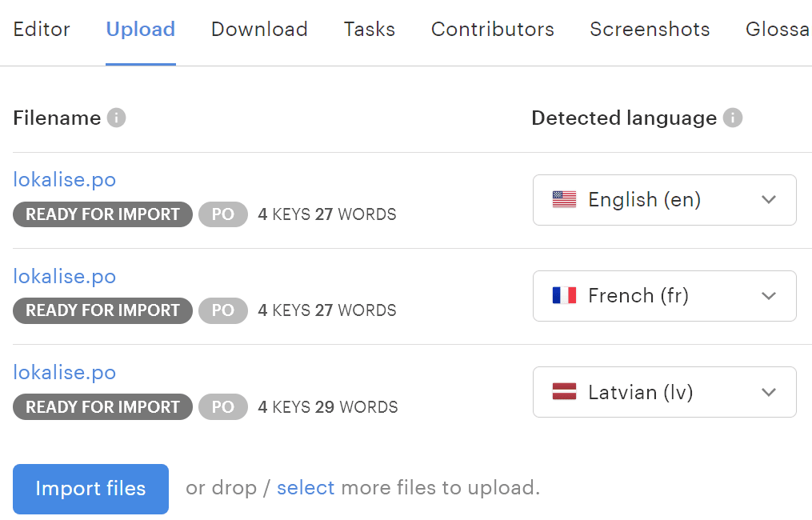The height and width of the screenshot is (520, 812).
Task: Click the Latvian flag icon
Action: click(x=564, y=392)
